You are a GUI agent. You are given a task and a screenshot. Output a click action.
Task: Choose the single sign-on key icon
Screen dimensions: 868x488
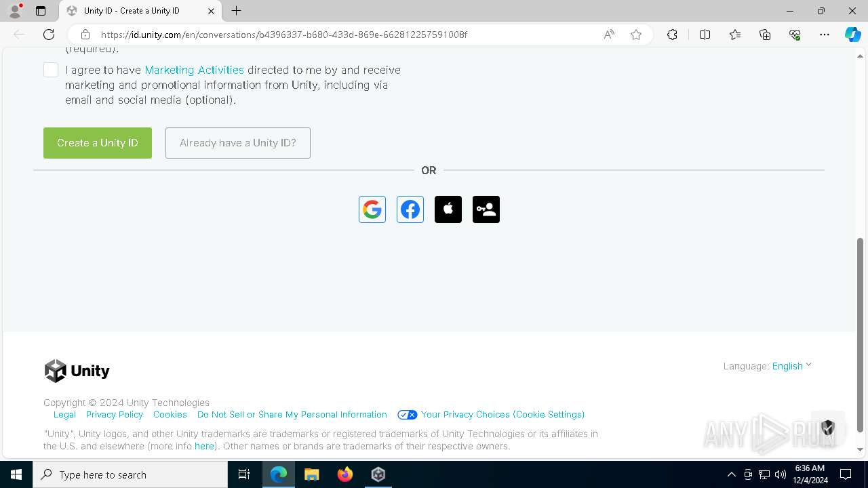tap(486, 209)
